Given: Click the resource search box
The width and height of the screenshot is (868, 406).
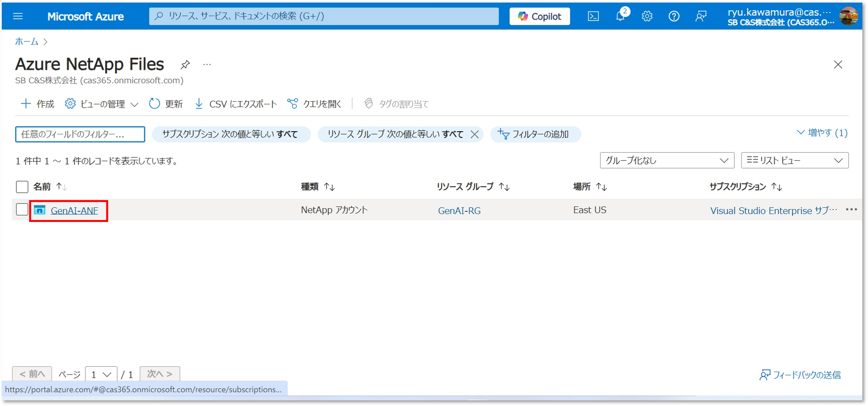Looking at the screenshot, I should [324, 16].
